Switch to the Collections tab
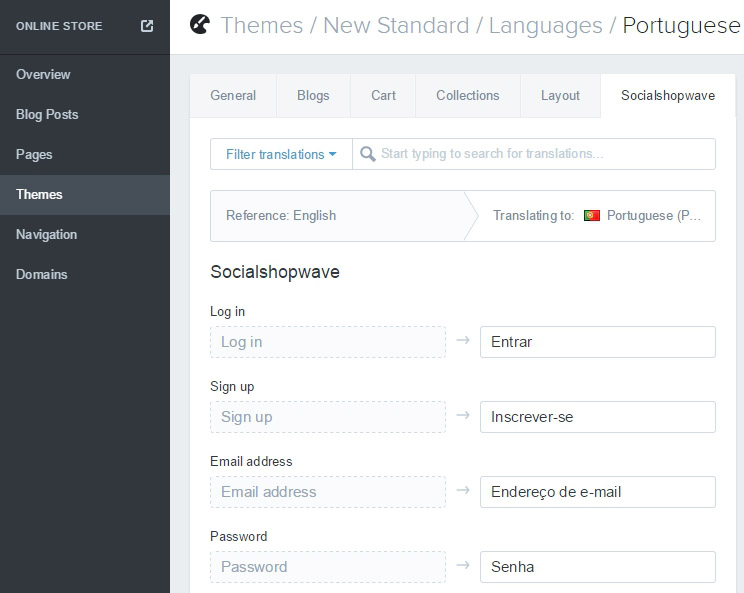 coord(468,95)
